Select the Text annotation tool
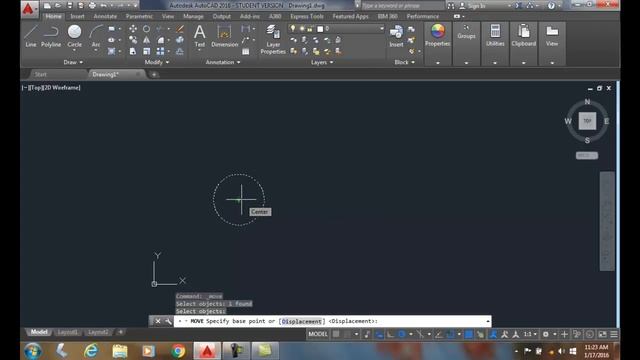This screenshot has width=640, height=360. (200, 36)
